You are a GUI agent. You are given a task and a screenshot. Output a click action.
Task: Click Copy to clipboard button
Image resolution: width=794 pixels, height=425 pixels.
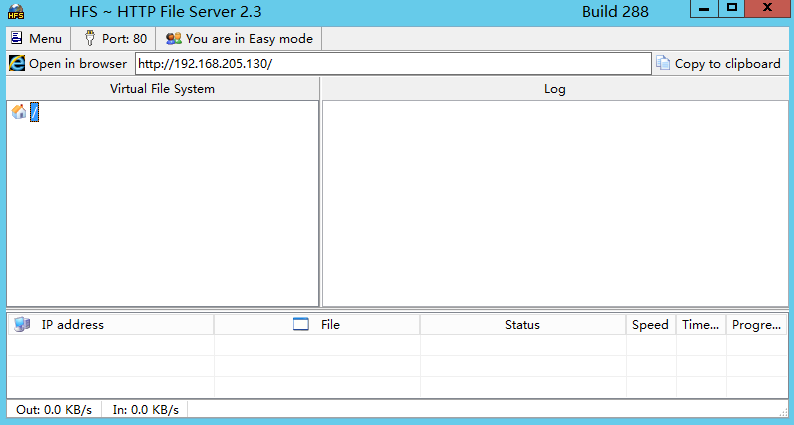pos(719,64)
